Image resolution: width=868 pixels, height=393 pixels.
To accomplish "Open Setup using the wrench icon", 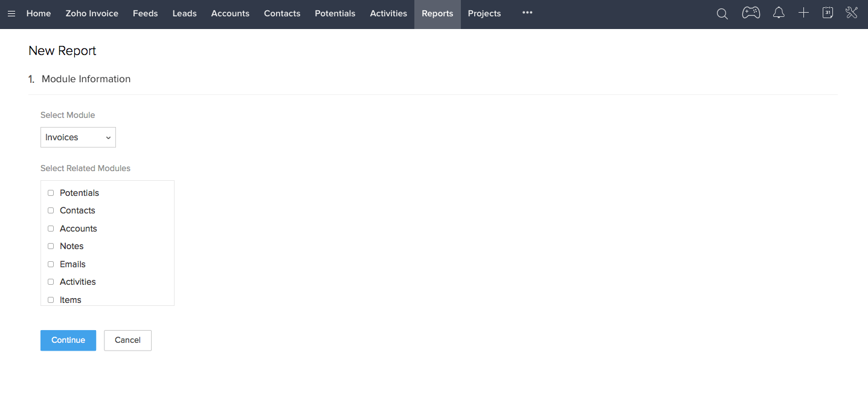I will 851,13.
